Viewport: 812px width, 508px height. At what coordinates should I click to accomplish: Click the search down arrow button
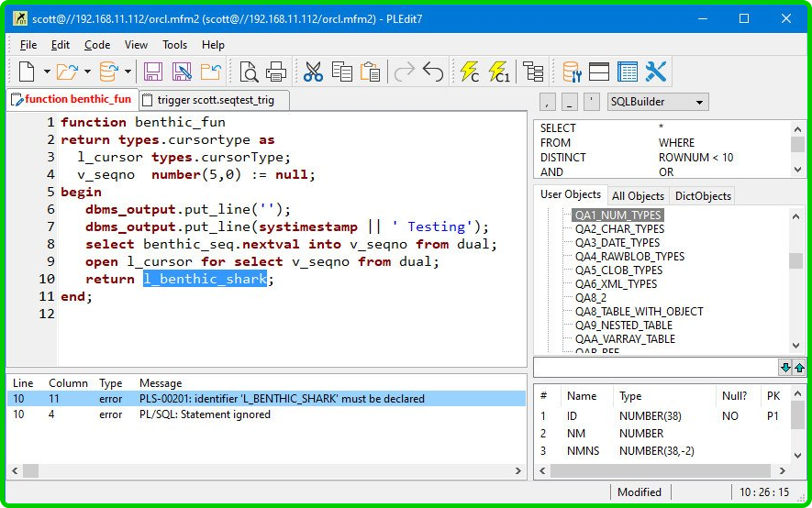click(x=785, y=368)
